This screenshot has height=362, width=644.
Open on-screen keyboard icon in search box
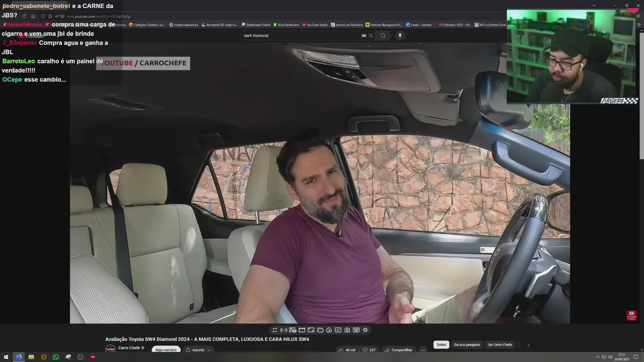[x=364, y=35]
